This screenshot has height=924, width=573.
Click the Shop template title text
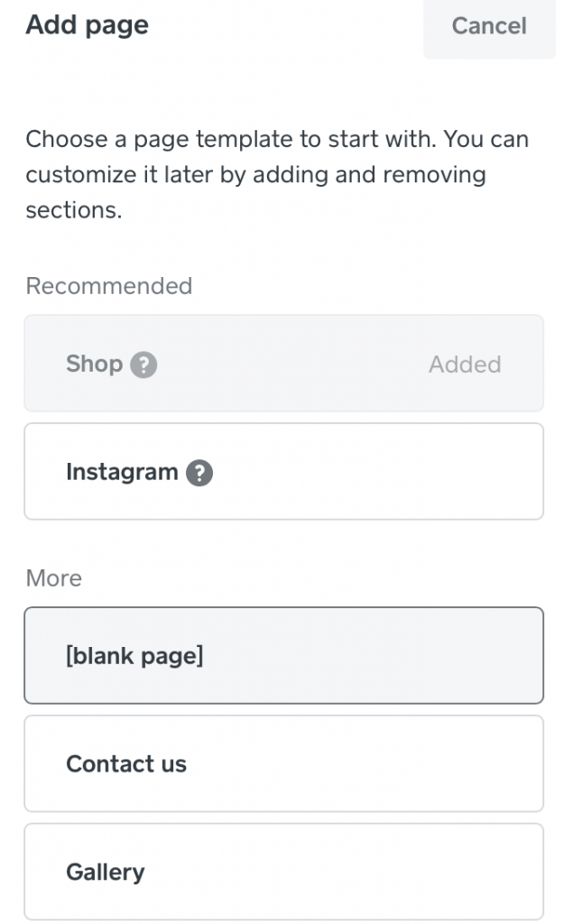pos(94,365)
